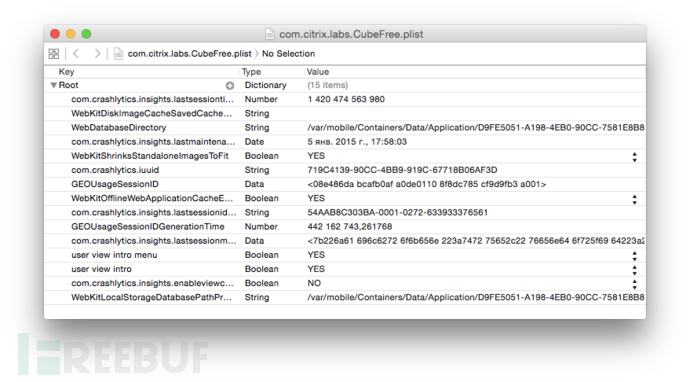Image resolution: width=690 pixels, height=382 pixels.
Task: Click String type of com.crashlytics.iuuid row
Action: point(257,170)
